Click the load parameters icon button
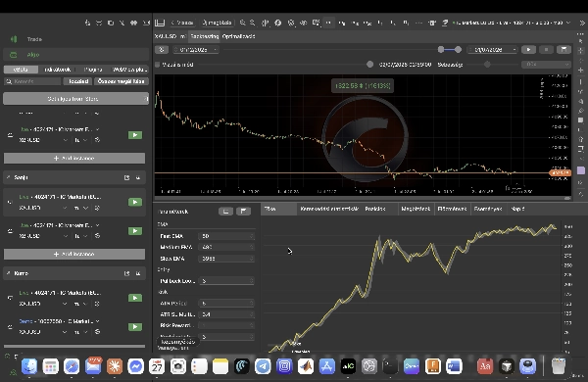 (225, 212)
